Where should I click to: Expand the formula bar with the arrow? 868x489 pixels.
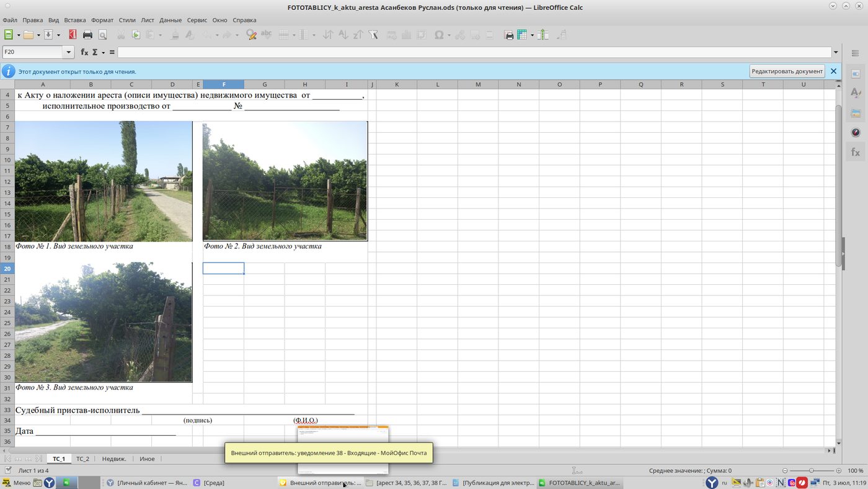tap(836, 52)
